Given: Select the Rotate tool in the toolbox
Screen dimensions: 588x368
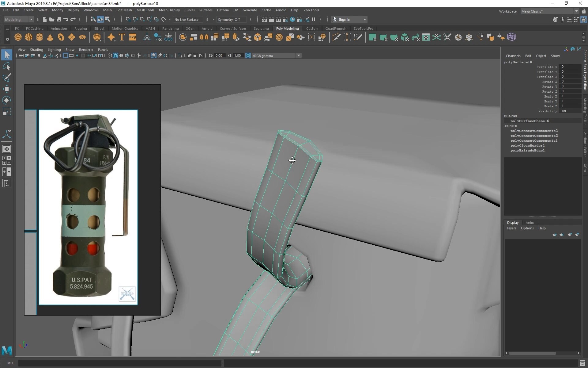Looking at the screenshot, I should (x=7, y=100).
